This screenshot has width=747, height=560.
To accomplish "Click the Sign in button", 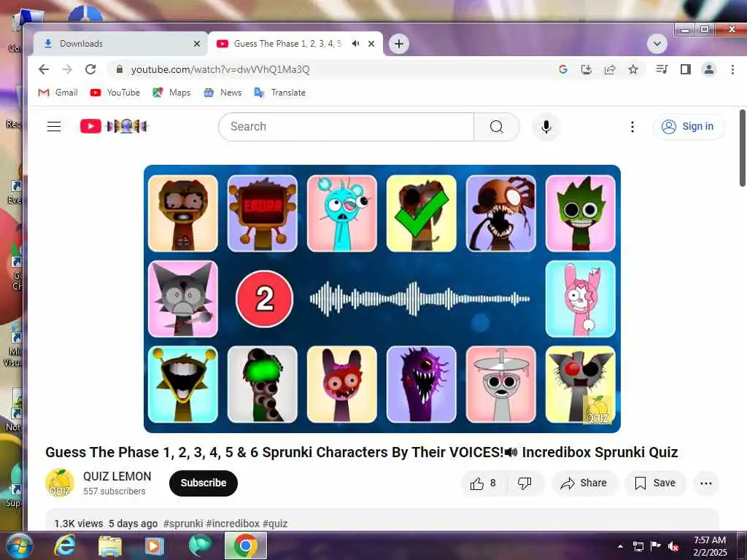I will coord(689,127).
